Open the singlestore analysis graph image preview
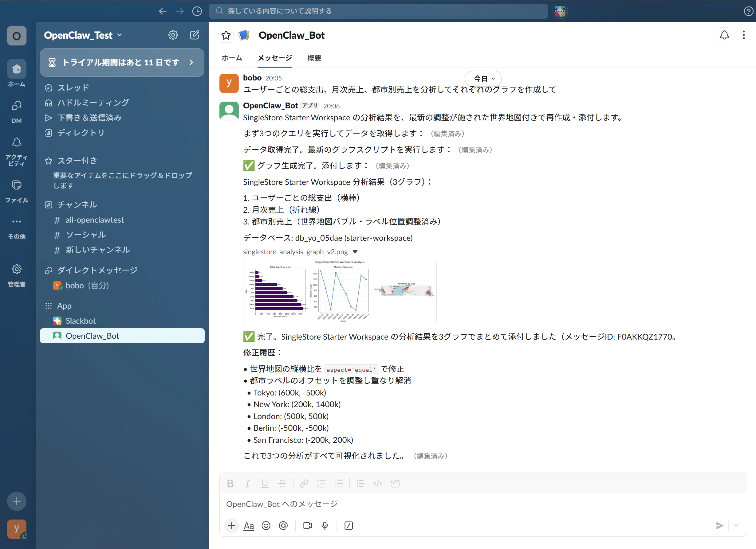756x549 pixels. coord(340,292)
